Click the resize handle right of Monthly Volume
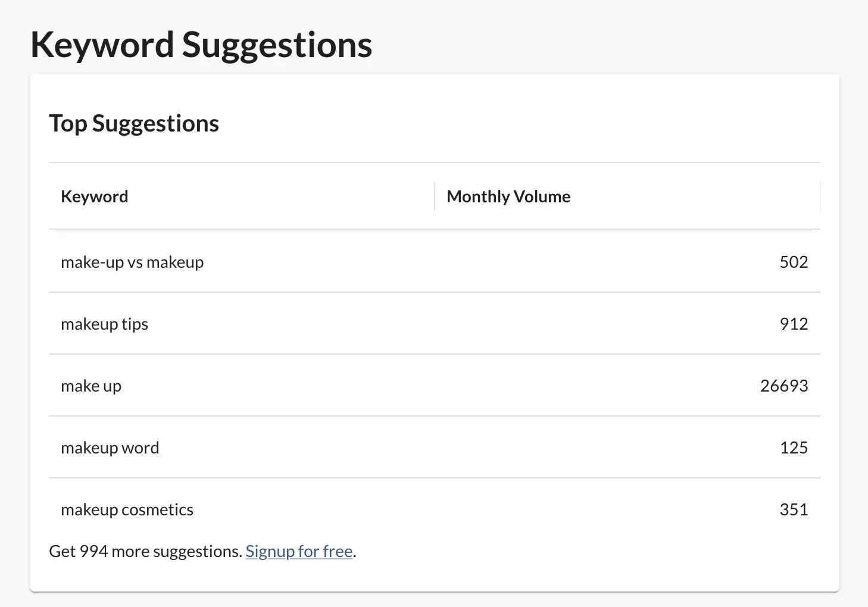This screenshot has height=607, width=868. pos(820,196)
